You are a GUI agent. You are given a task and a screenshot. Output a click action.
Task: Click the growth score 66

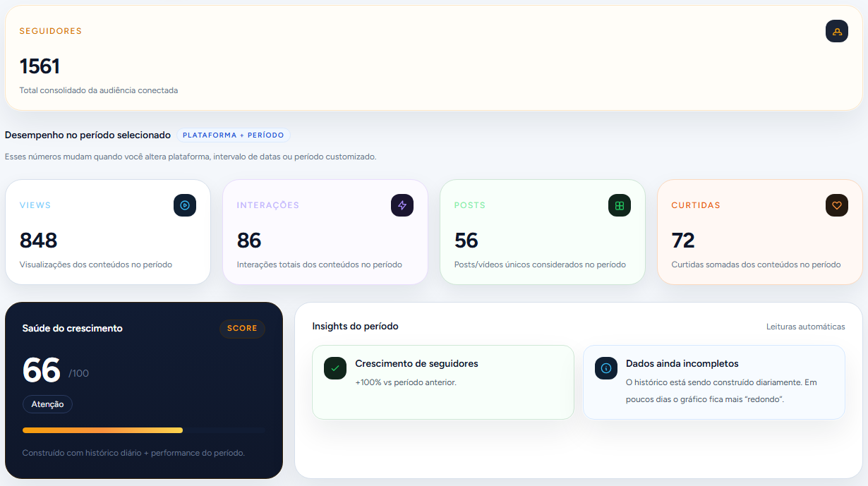click(42, 370)
